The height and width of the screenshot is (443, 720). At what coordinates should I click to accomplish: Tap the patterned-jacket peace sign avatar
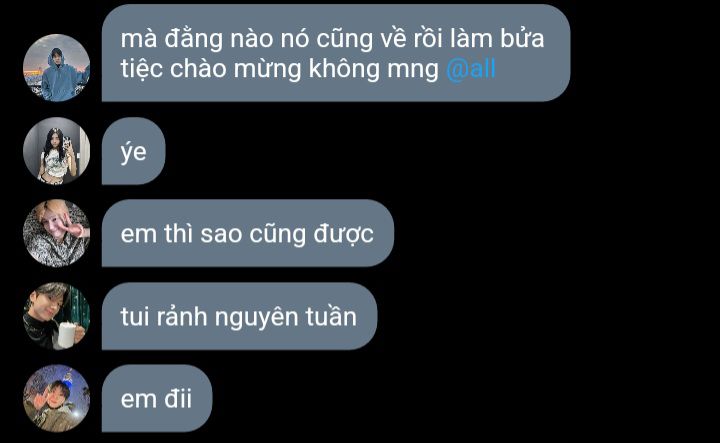[56, 233]
